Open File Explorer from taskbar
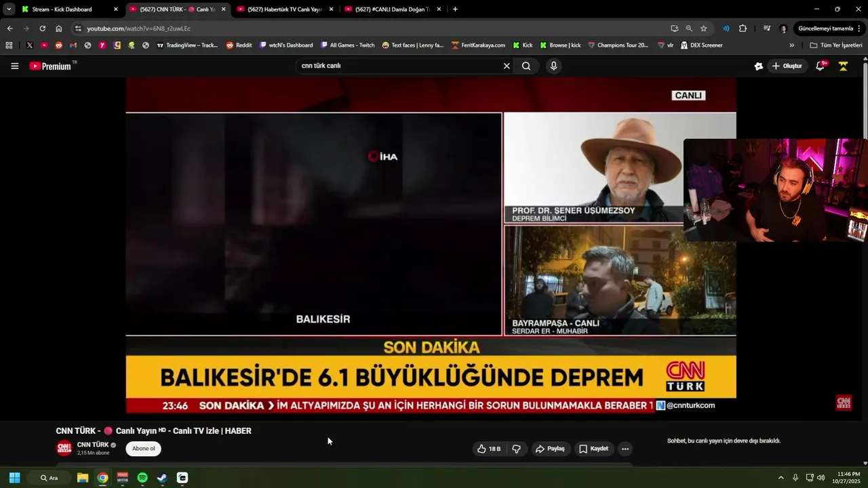The width and height of the screenshot is (868, 488). coord(83,478)
